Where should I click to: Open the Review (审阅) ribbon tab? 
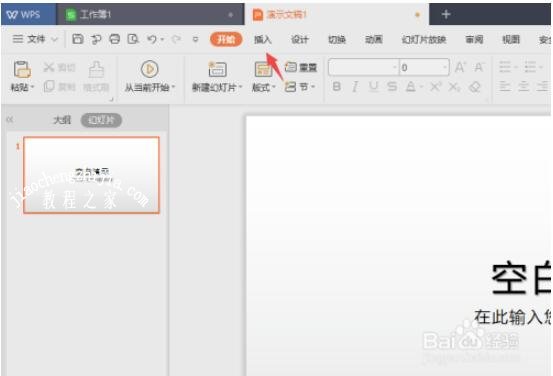pyautogui.click(x=474, y=39)
